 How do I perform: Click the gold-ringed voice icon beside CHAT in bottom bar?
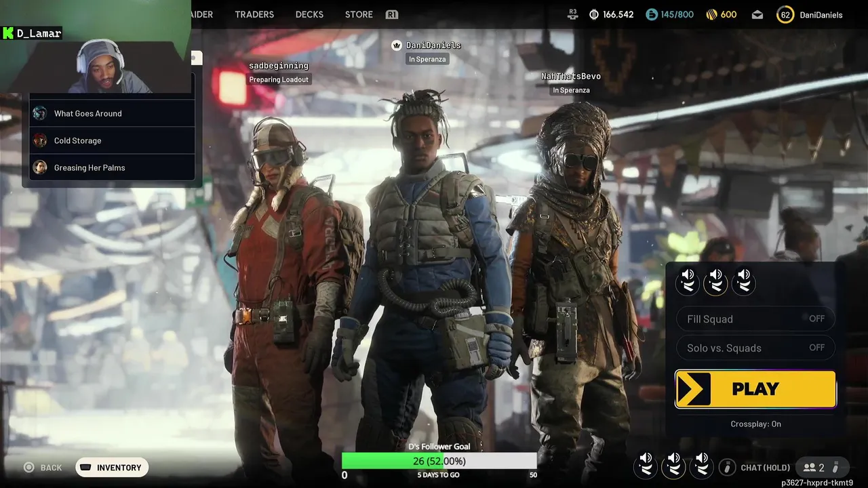pyautogui.click(x=673, y=466)
